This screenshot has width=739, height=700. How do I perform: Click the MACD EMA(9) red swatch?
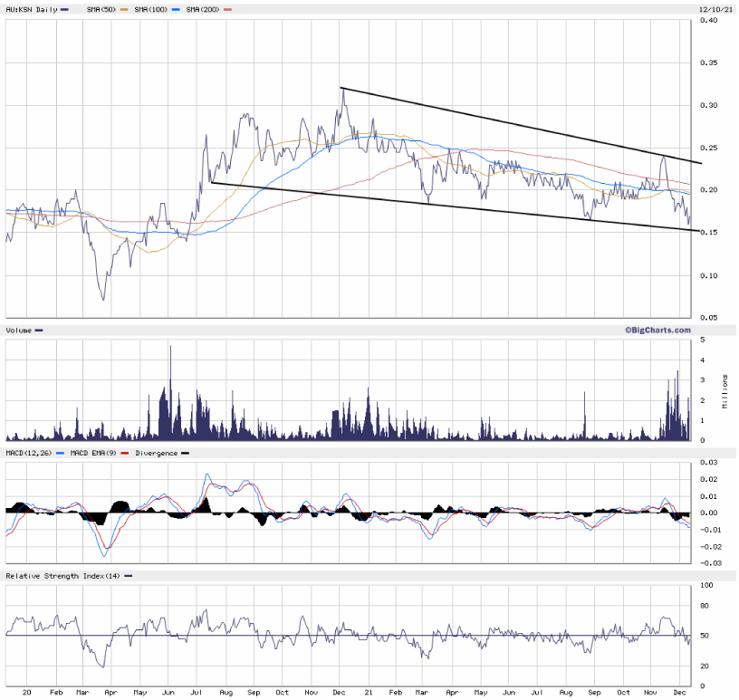(124, 453)
